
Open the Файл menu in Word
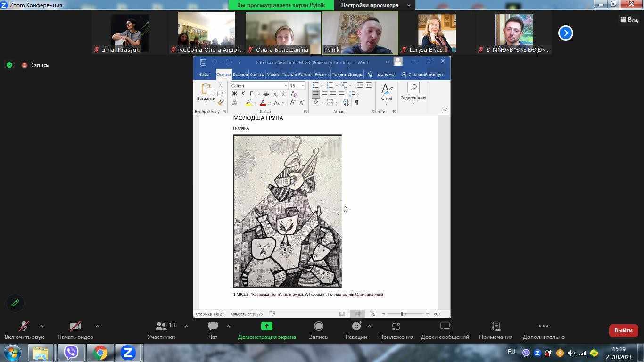tap(204, 74)
